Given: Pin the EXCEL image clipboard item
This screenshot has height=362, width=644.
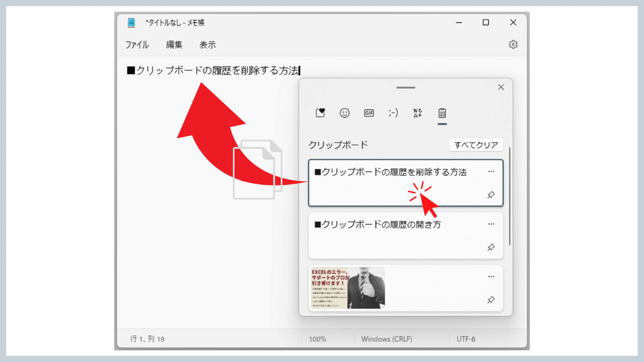Looking at the screenshot, I should [491, 300].
